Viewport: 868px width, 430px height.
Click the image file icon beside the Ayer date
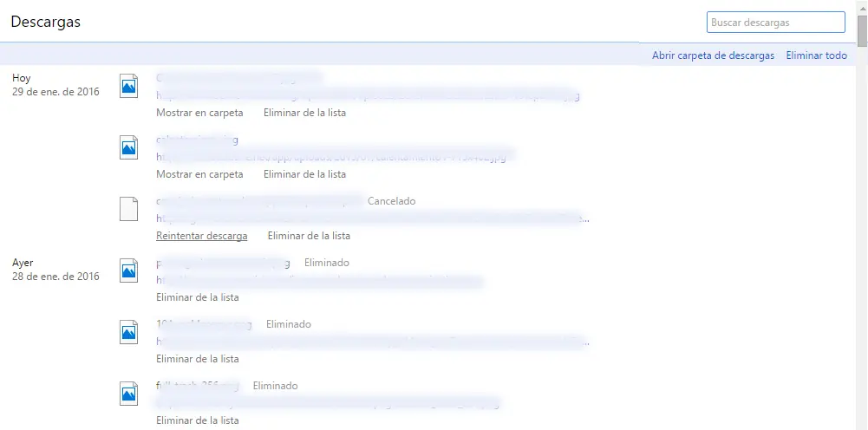(x=128, y=270)
